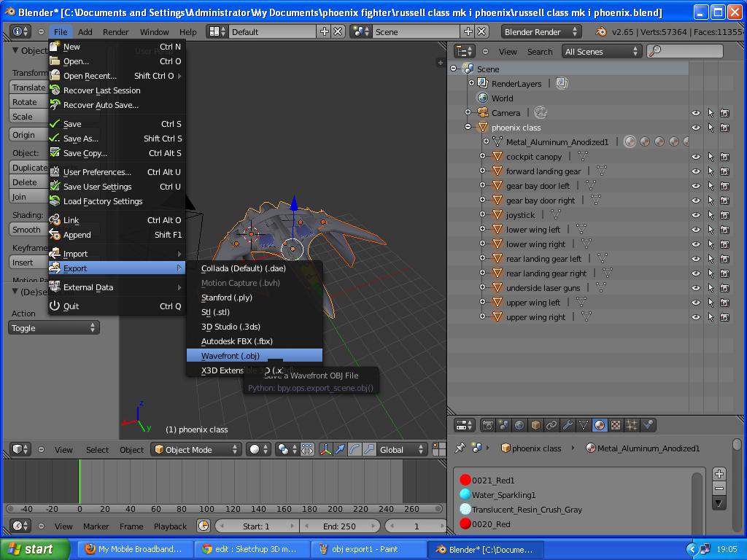Add a material slot with plus button
The width and height of the screenshot is (747, 560).
click(x=719, y=474)
